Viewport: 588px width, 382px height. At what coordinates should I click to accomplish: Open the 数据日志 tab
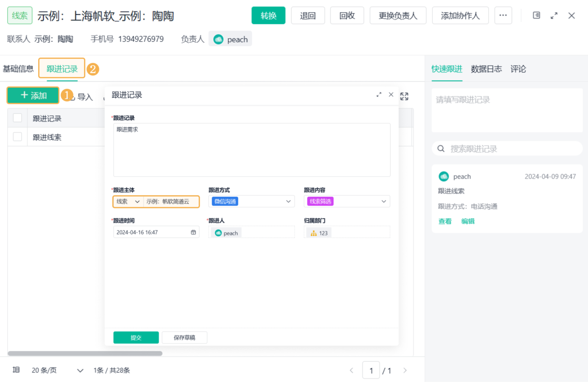(x=487, y=69)
